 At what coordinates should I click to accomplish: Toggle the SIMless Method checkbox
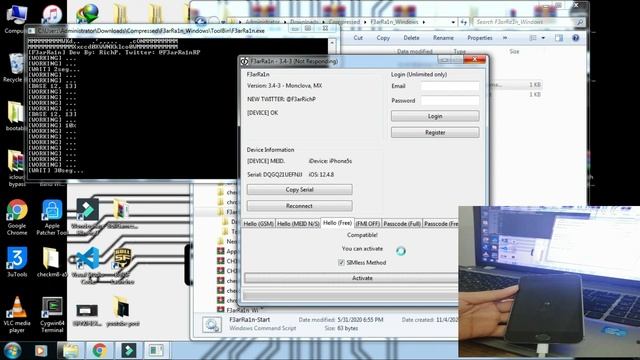[x=341, y=262]
